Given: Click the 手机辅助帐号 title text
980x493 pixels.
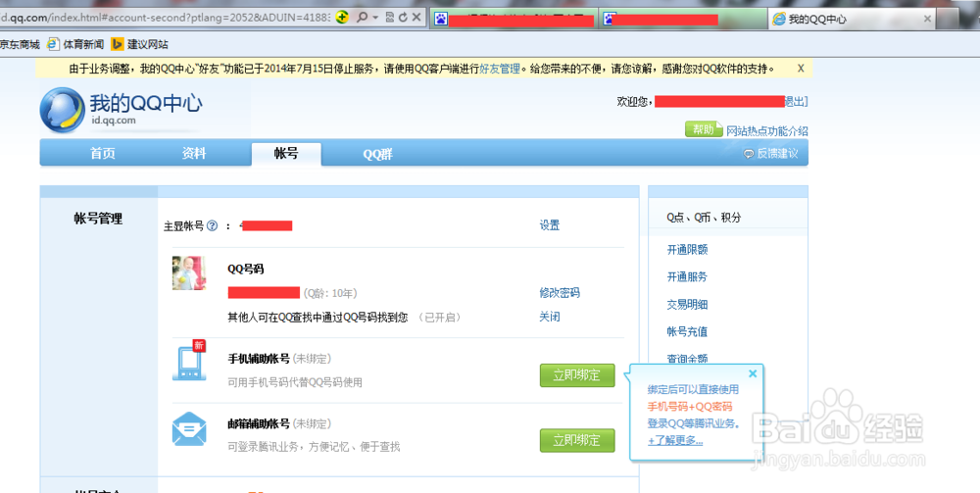Looking at the screenshot, I should click(x=258, y=359).
